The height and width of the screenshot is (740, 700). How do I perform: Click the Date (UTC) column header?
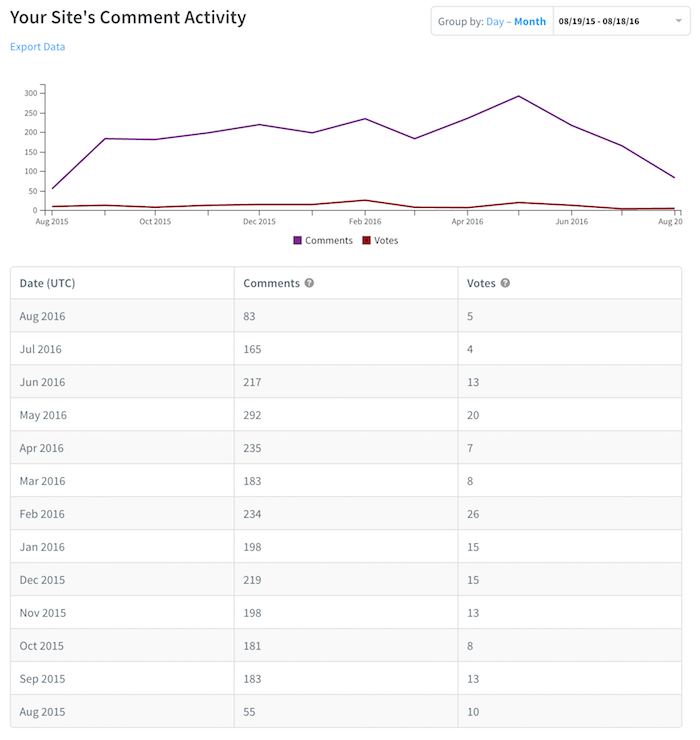click(47, 283)
